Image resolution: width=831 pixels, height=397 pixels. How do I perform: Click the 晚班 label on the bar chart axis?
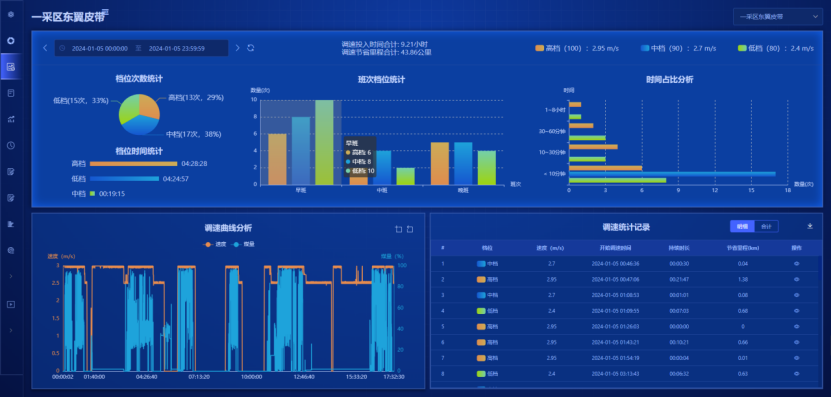click(x=463, y=190)
